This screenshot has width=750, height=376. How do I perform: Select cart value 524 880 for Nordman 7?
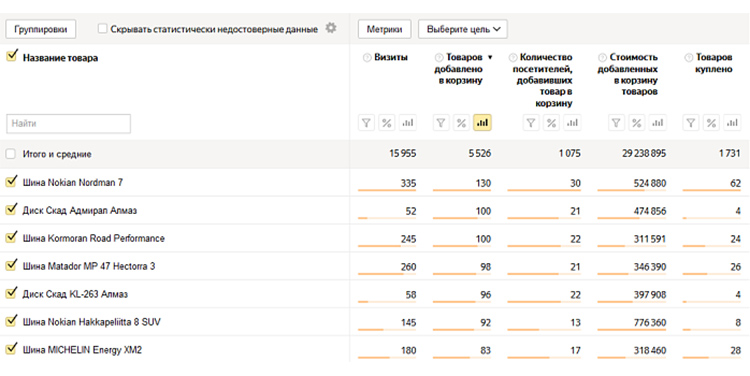tap(650, 183)
